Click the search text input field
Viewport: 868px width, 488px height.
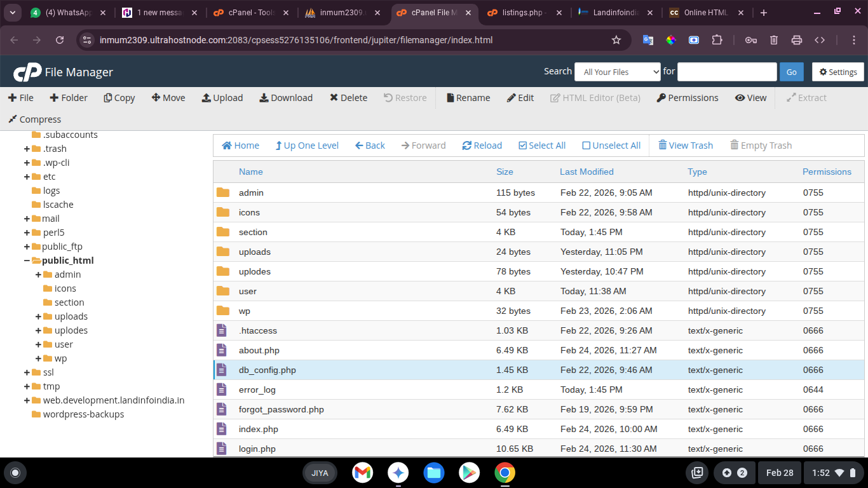tap(727, 72)
